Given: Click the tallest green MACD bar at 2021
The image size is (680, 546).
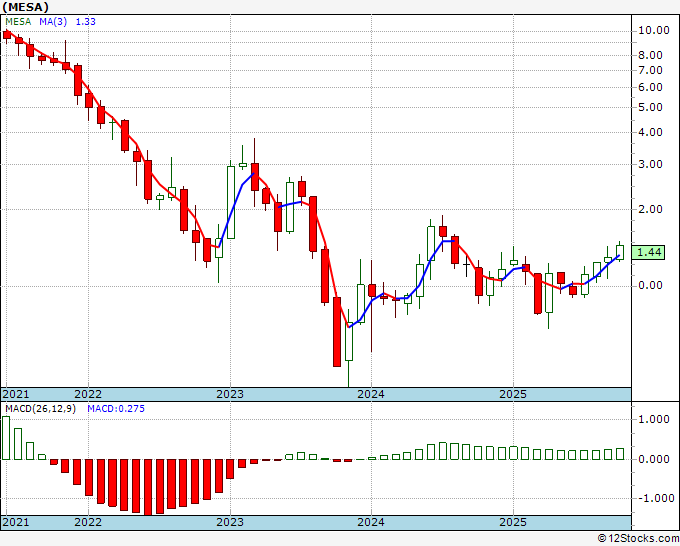Looking at the screenshot, I should click(6, 438).
